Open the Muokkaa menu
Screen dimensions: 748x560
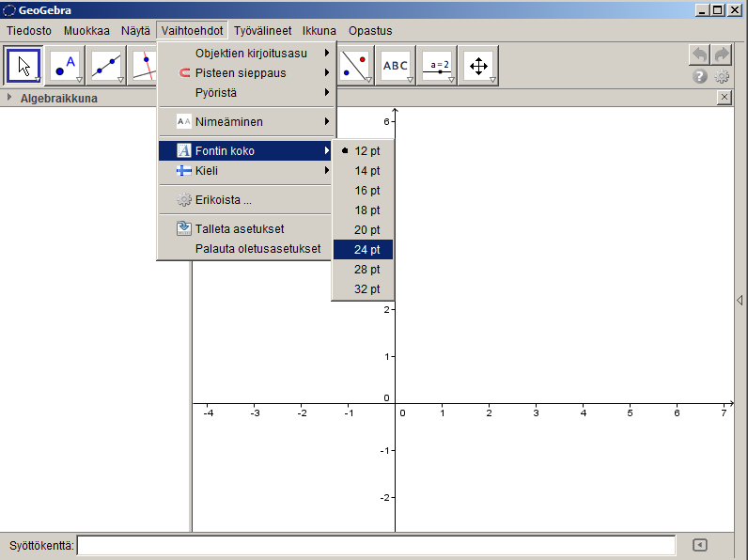coord(86,30)
